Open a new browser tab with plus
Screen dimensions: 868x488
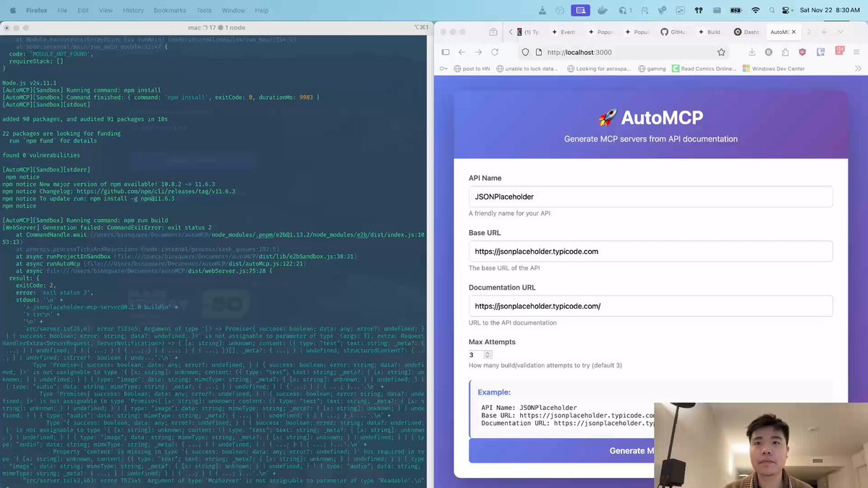click(x=823, y=32)
